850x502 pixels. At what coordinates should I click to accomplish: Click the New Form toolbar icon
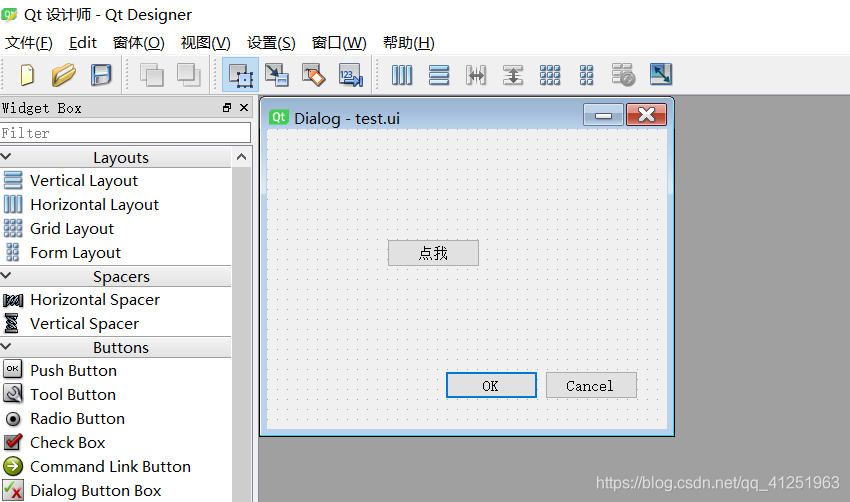tap(27, 75)
